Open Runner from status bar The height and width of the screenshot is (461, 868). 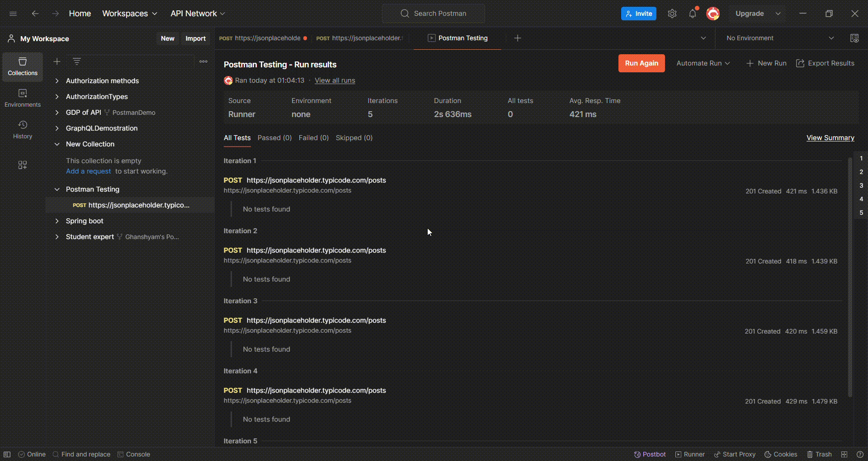[690, 454]
